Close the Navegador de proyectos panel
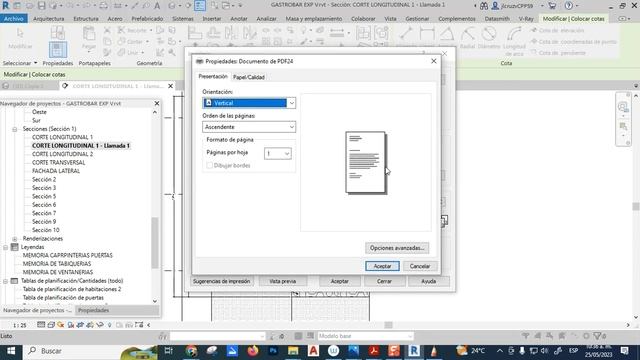 click(x=156, y=103)
